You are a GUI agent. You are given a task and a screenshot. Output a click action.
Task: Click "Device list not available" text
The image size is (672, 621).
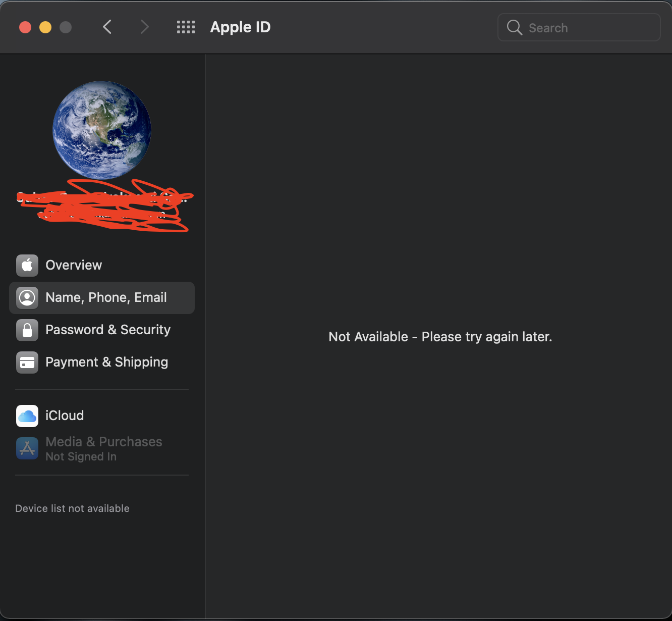[x=72, y=508]
